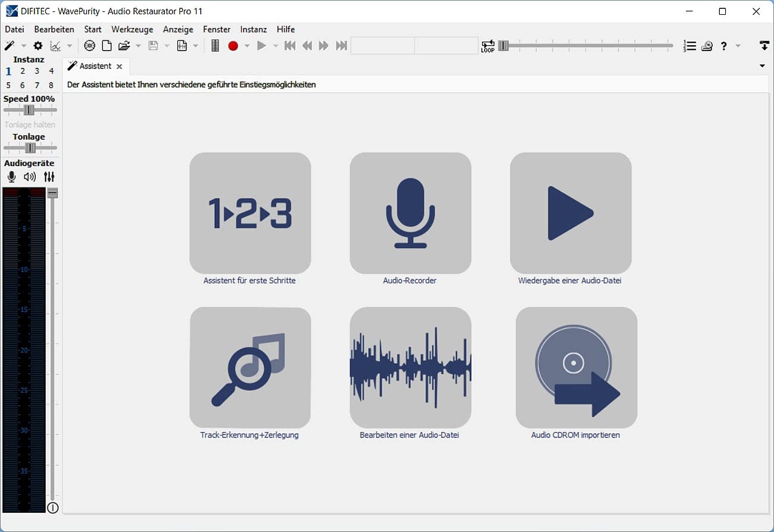This screenshot has height=532, width=774.
Task: Launch the Audio-Recorder microphone tile
Action: coord(410,213)
